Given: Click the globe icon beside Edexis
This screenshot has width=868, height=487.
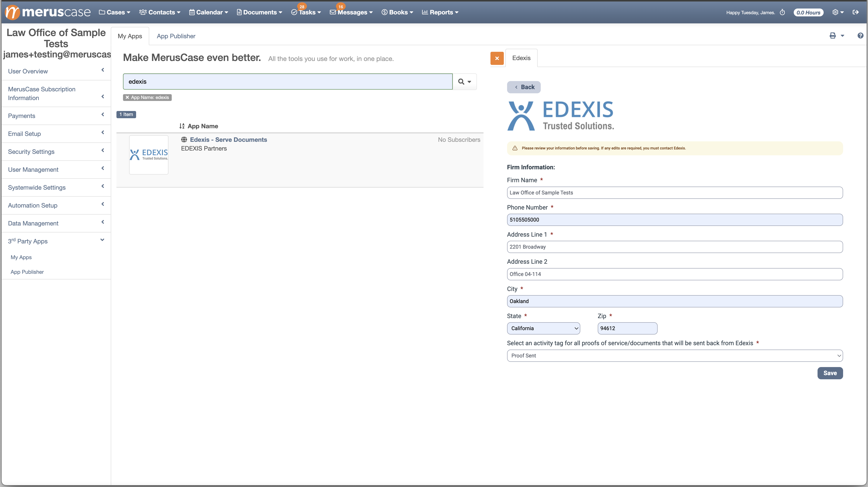Looking at the screenshot, I should (184, 140).
